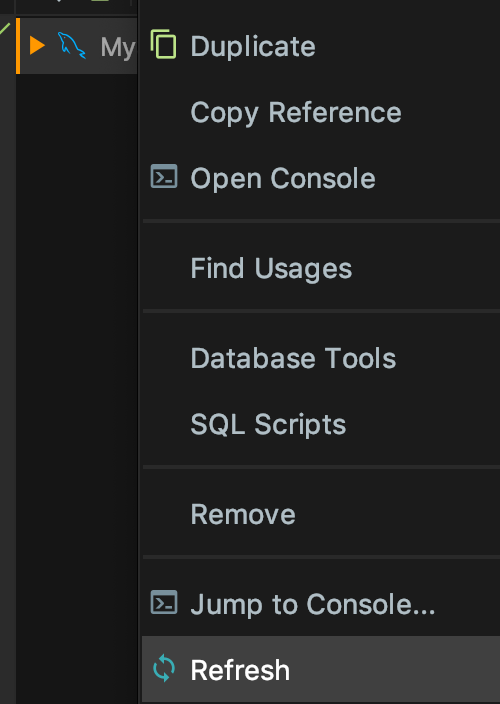Image resolution: width=500 pixels, height=704 pixels.
Task: Select Copy Reference menu entry
Action: pos(296,112)
